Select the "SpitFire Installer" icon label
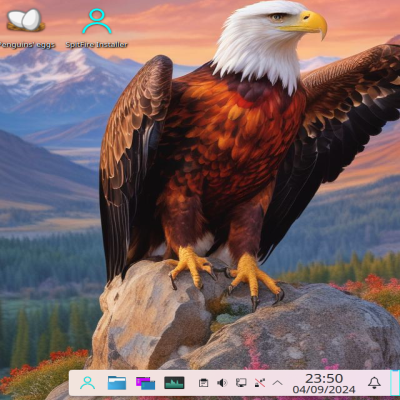 pyautogui.click(x=97, y=45)
